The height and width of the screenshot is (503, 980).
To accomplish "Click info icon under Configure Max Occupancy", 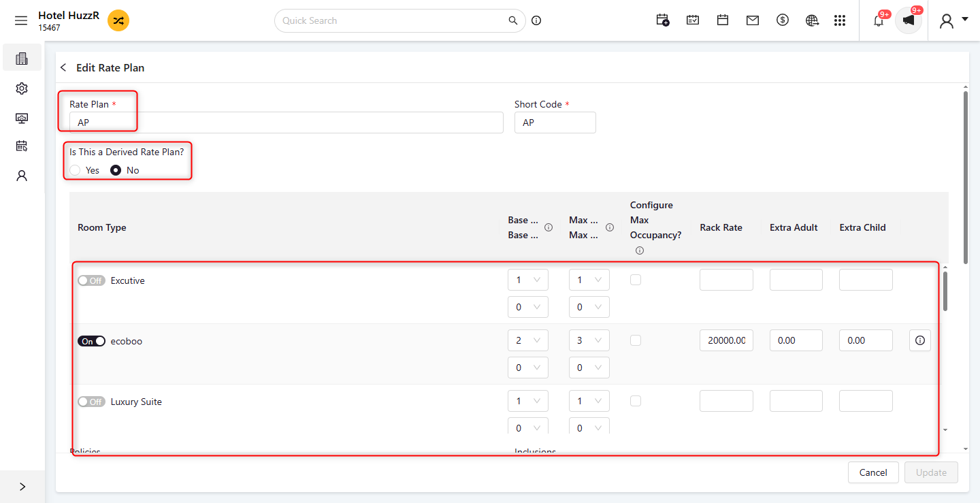I will click(x=639, y=250).
